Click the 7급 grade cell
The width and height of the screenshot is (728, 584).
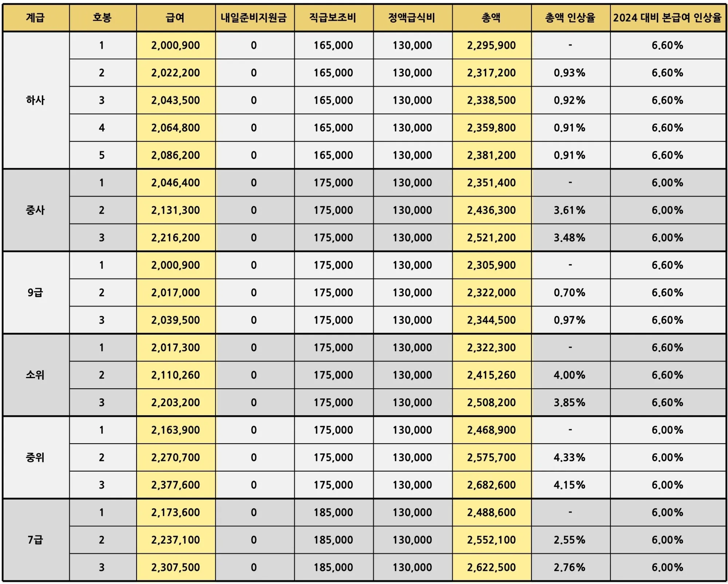coord(35,540)
